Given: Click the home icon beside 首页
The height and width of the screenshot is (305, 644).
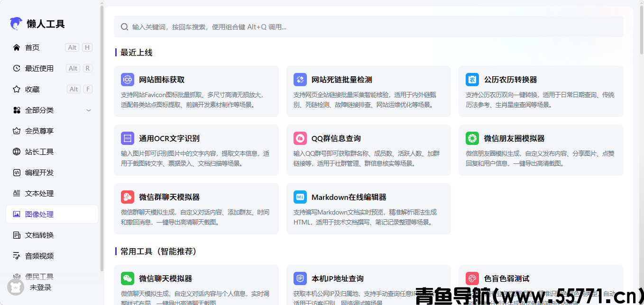Looking at the screenshot, I should pyautogui.click(x=17, y=47).
